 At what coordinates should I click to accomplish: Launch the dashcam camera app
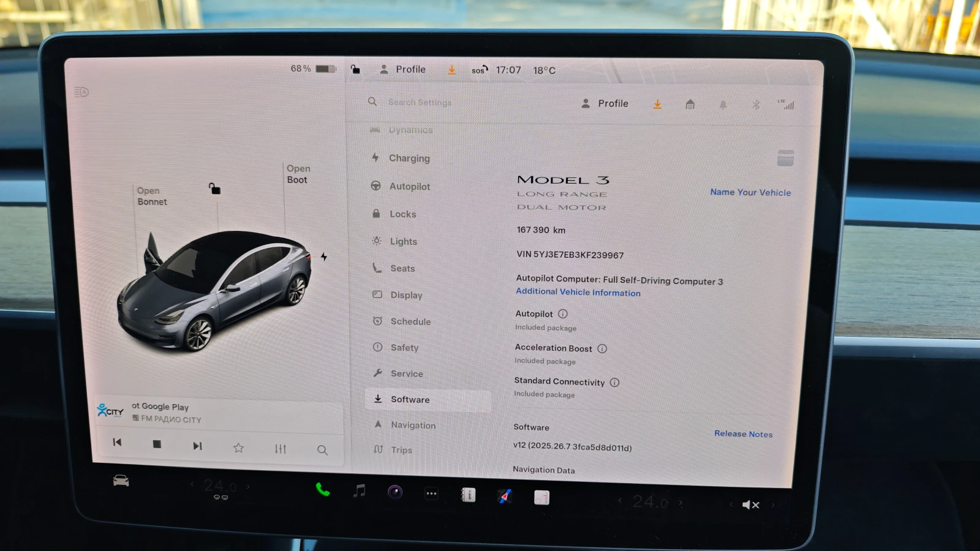pyautogui.click(x=395, y=492)
